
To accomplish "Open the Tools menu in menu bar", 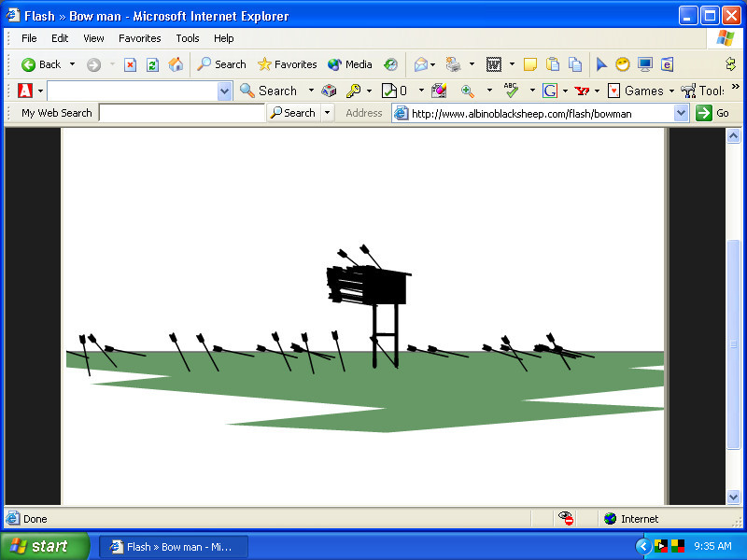I will (x=188, y=38).
